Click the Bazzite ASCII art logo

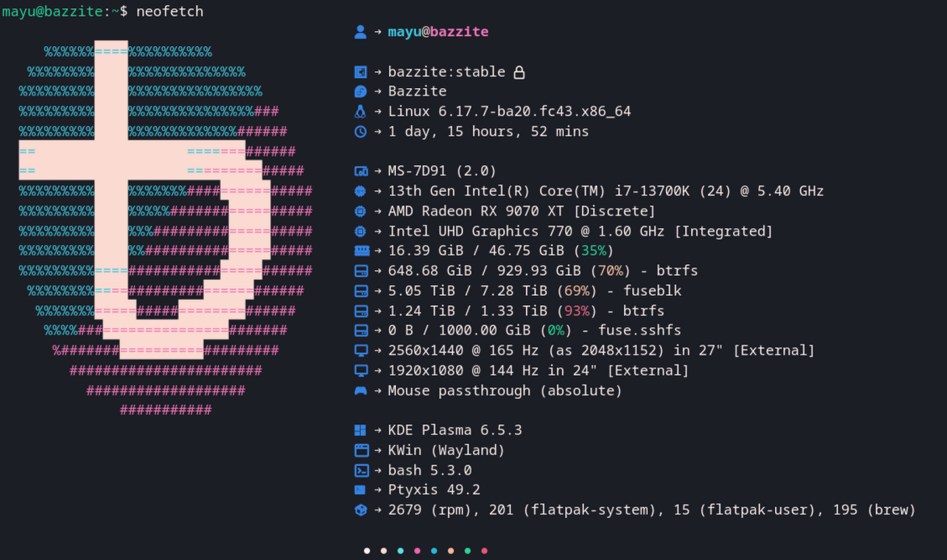tap(165, 230)
